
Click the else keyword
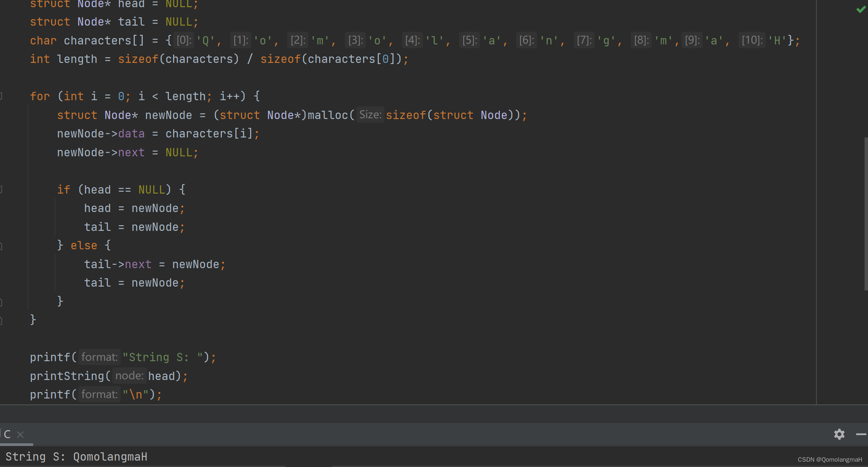click(x=84, y=246)
